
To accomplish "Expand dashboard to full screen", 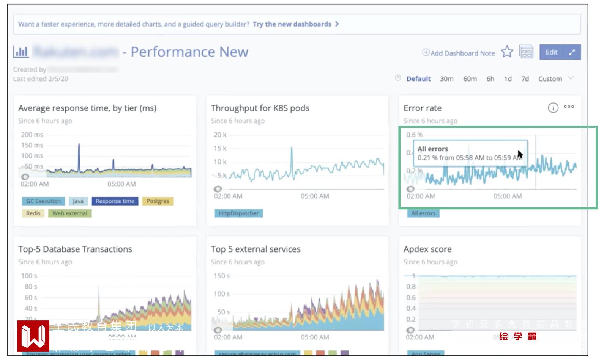I will point(572,52).
